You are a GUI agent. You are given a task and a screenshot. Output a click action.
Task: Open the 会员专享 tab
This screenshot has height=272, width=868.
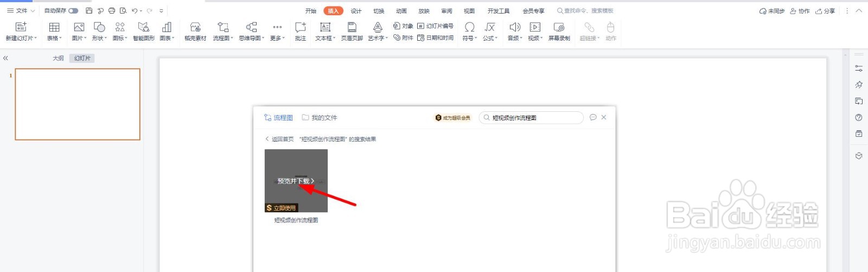coord(533,11)
